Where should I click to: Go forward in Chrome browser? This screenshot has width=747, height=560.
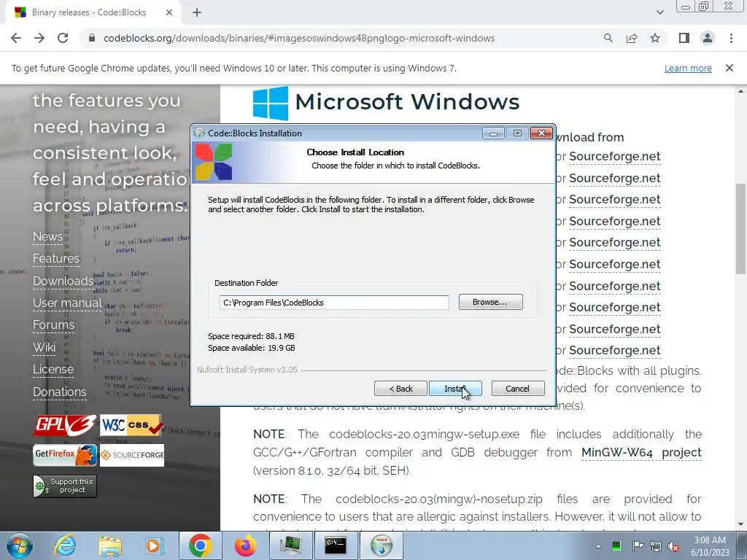pyautogui.click(x=39, y=38)
